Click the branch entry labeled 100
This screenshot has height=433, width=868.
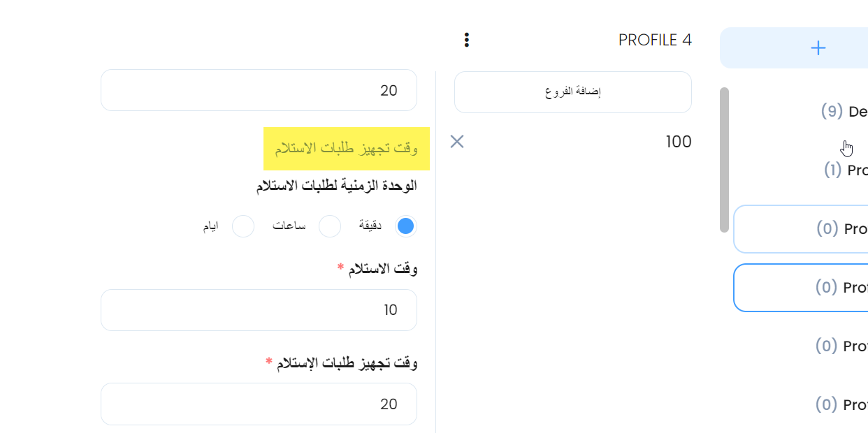pyautogui.click(x=679, y=142)
